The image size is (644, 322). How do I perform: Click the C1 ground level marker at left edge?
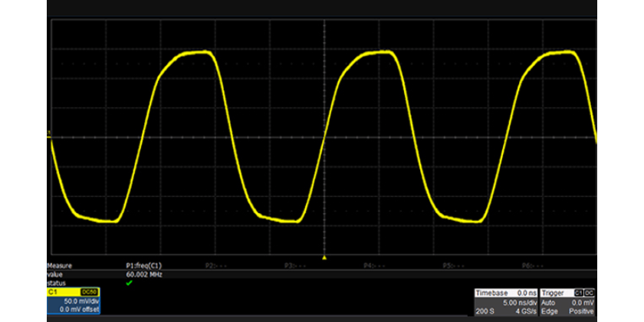click(x=50, y=135)
